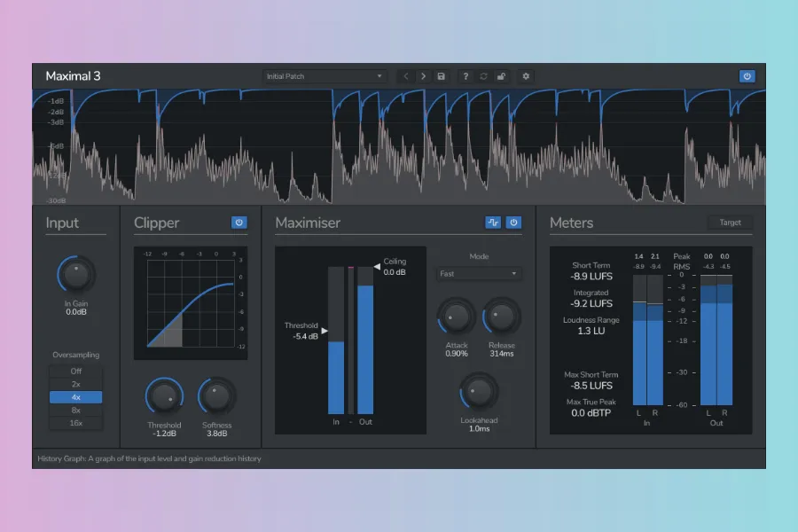Click the refresh arrows icon in the toolbar

(483, 76)
